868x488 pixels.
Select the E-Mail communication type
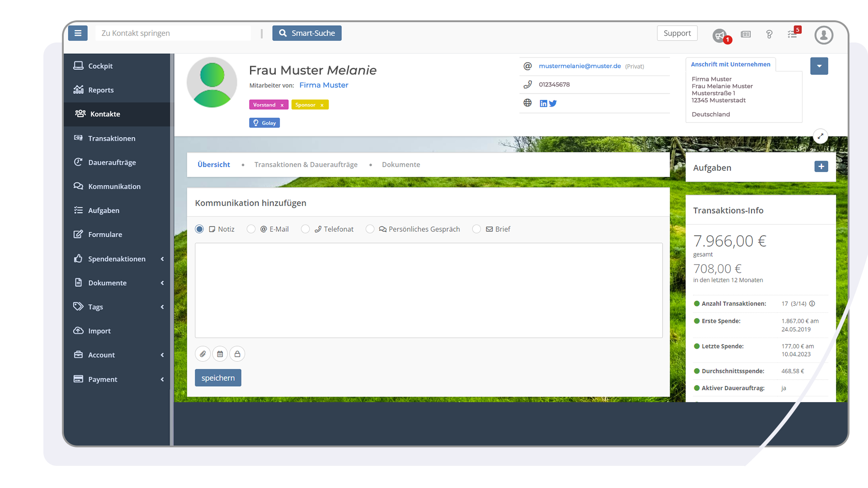tap(251, 229)
